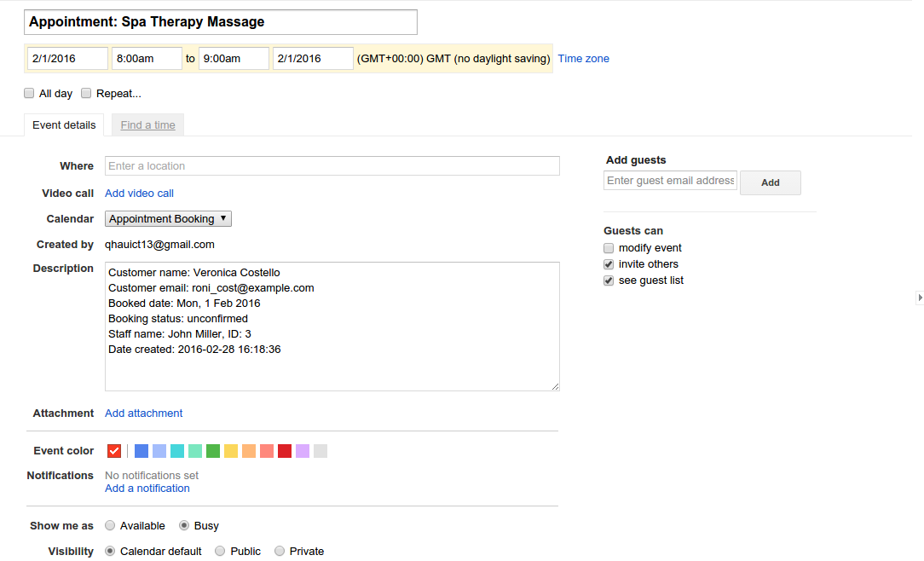Choose the yellow event color swatch
Image resolution: width=924 pixels, height=561 pixels.
[x=231, y=451]
